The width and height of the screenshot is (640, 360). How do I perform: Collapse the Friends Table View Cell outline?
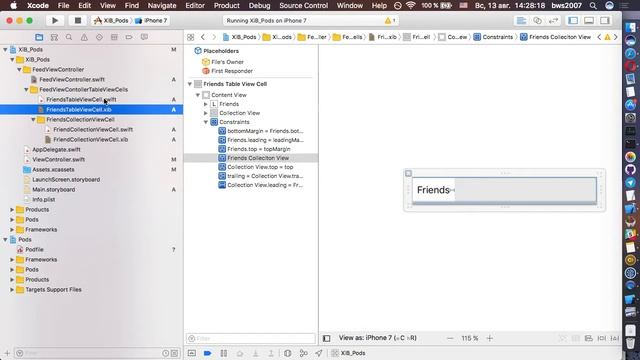click(x=190, y=84)
